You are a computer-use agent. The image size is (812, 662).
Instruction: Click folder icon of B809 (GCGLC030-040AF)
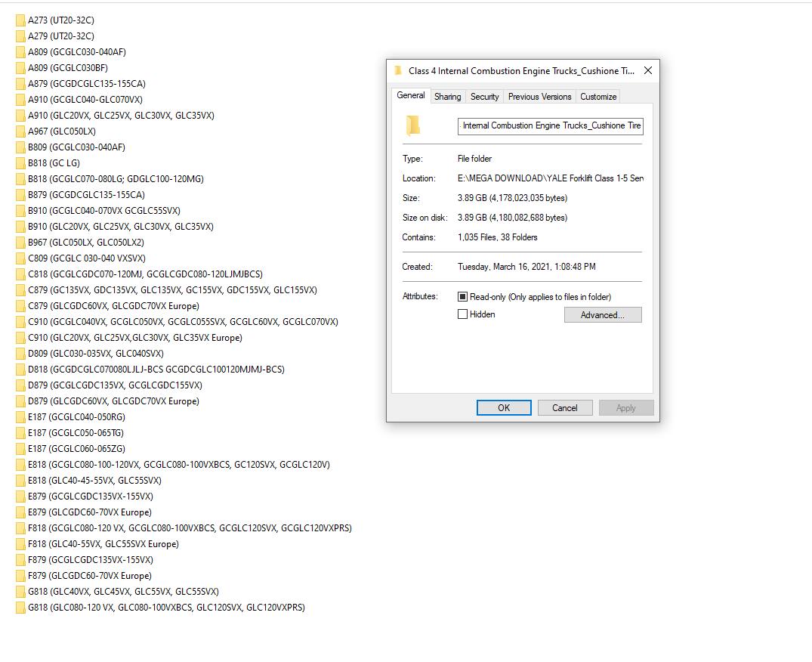pyautogui.click(x=20, y=147)
